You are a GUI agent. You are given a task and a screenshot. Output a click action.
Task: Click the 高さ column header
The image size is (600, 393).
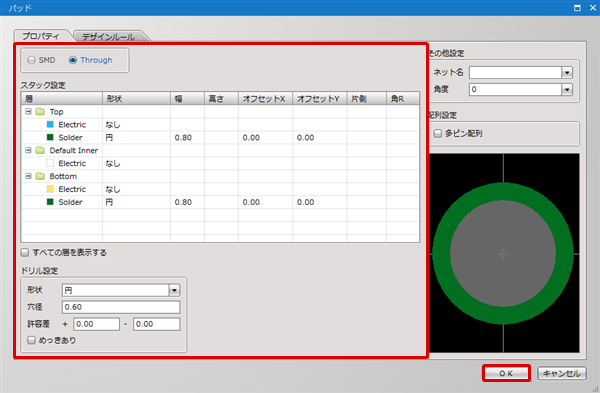coord(222,98)
